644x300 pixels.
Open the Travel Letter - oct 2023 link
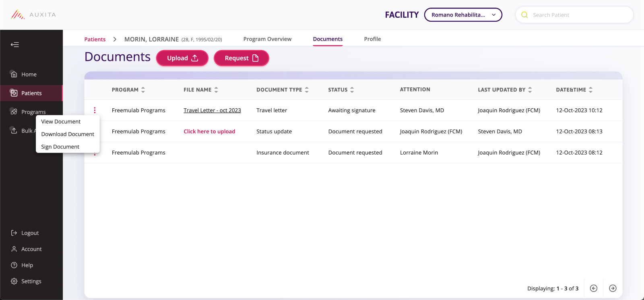point(212,110)
